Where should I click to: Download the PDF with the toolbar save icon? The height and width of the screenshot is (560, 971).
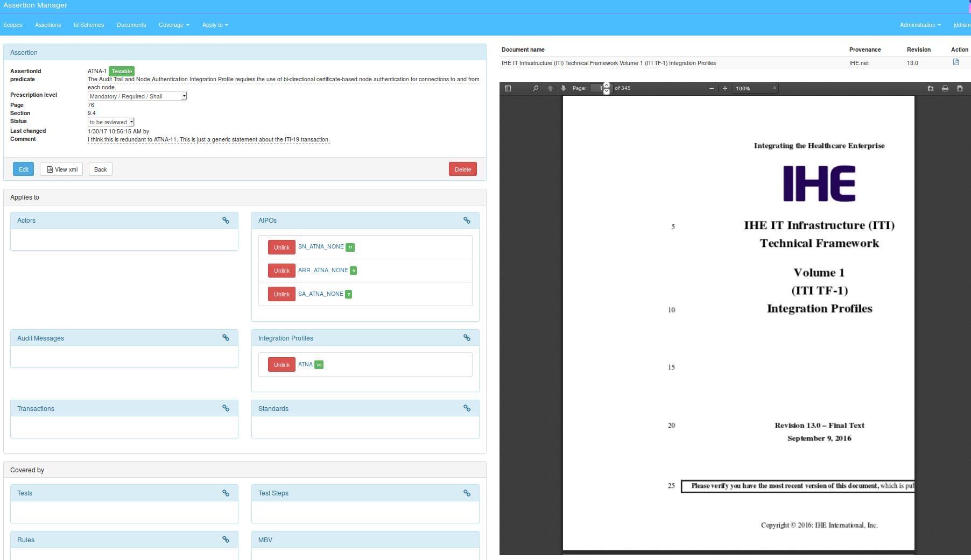pyautogui.click(x=960, y=88)
